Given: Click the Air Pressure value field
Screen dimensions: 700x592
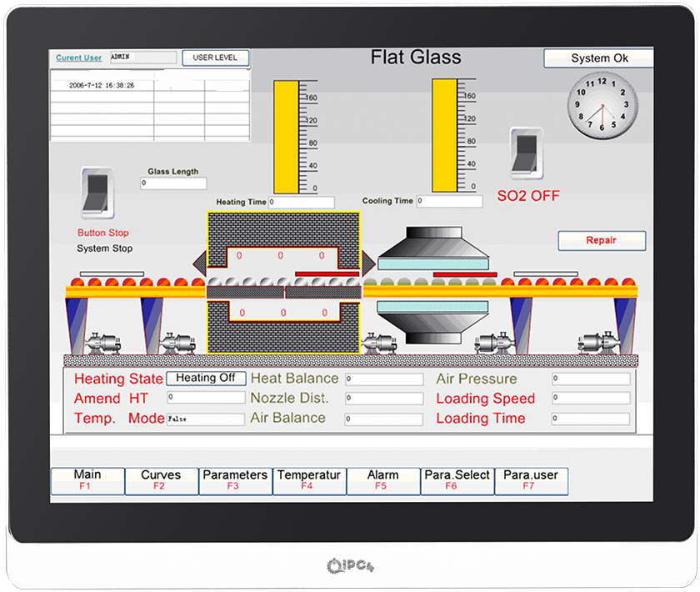Looking at the screenshot, I should click(x=591, y=379).
